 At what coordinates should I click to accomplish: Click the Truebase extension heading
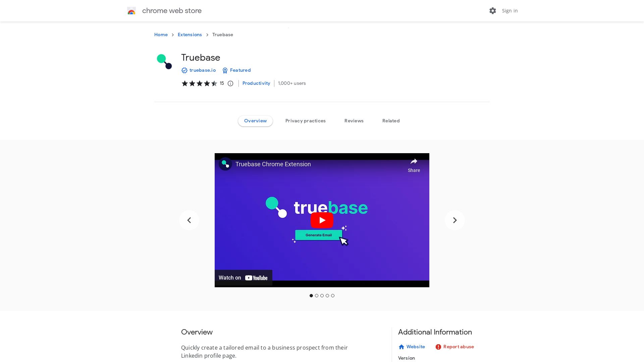(201, 58)
